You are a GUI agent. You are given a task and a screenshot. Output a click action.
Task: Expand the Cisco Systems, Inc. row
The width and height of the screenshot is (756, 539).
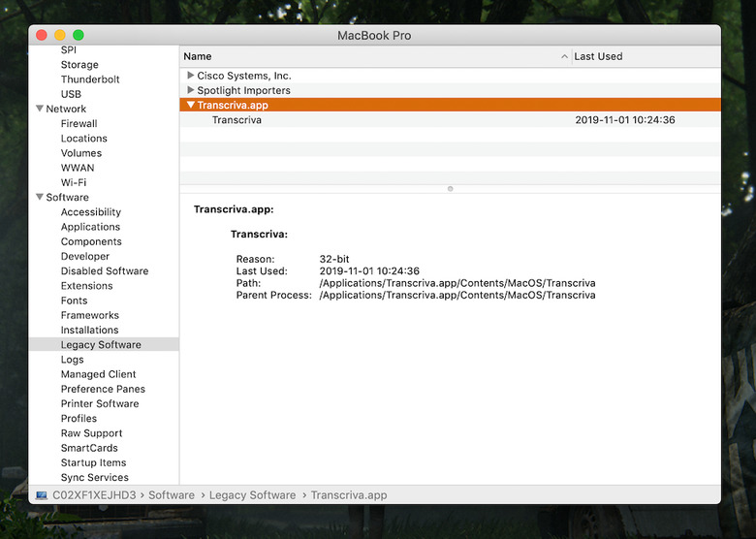pos(191,76)
